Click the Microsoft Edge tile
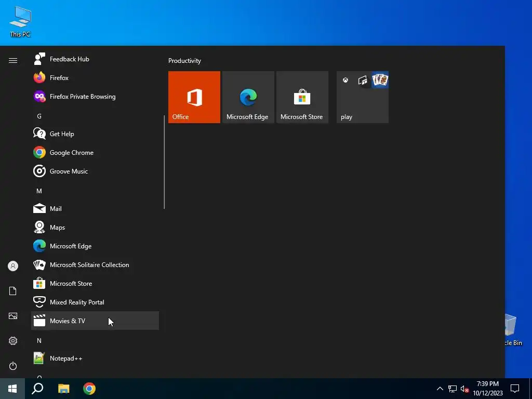532x399 pixels. coord(248,97)
